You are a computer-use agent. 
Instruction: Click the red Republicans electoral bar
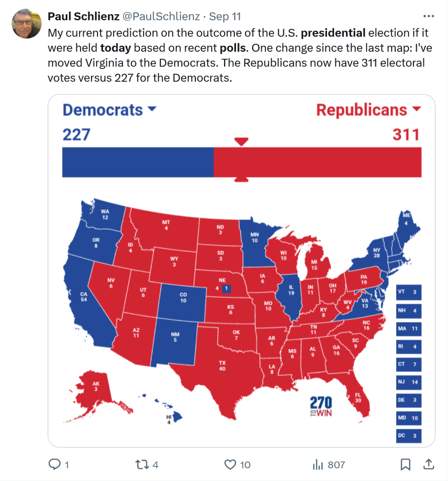tap(317, 162)
